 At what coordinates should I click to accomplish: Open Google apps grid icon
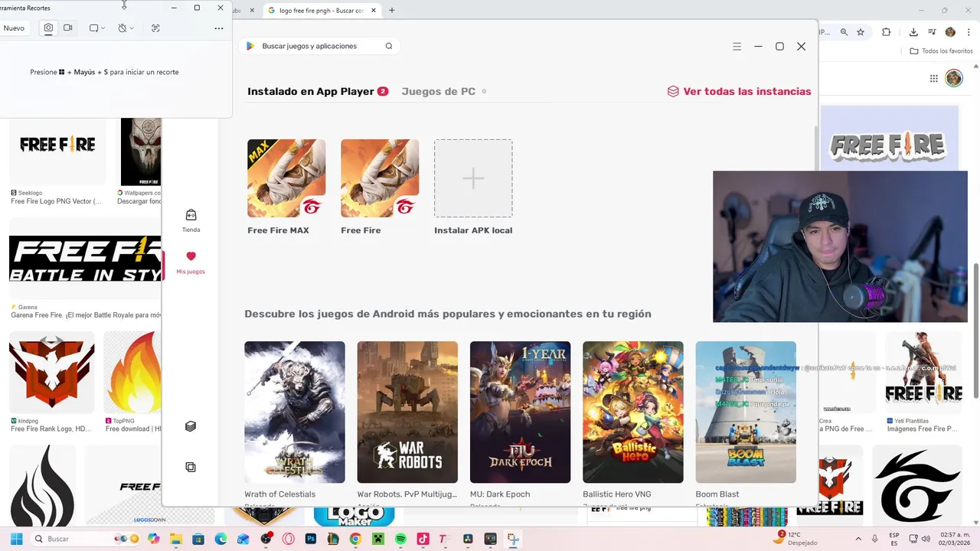pyautogui.click(x=934, y=78)
